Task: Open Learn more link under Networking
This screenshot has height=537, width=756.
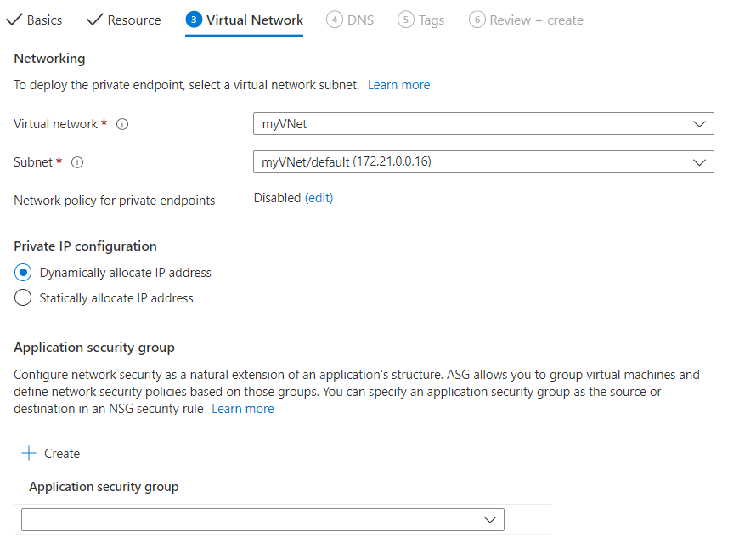Action: (x=398, y=85)
